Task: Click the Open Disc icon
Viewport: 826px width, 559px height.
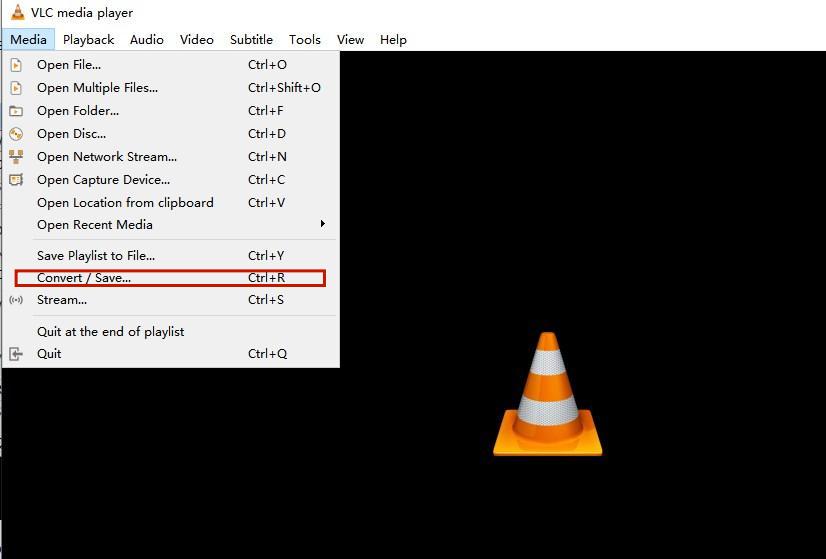Action: tap(16, 134)
